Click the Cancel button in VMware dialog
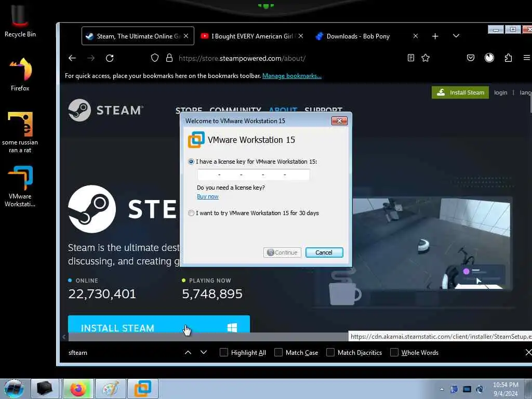 pos(324,252)
